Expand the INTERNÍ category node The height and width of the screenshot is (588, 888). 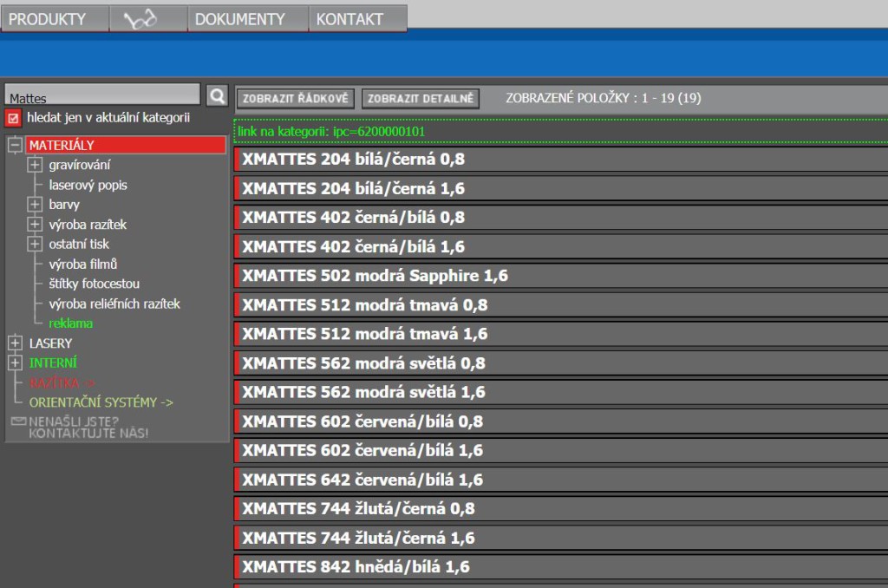point(15,363)
